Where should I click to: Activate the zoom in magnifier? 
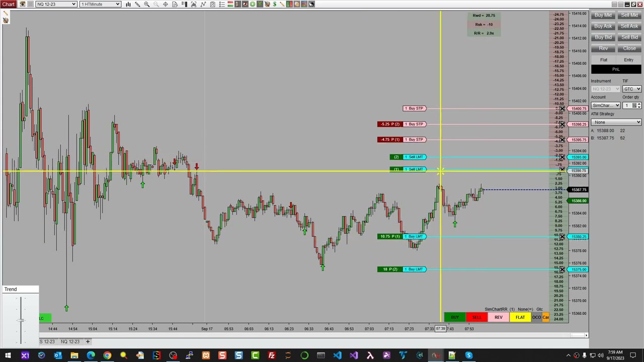point(147,4)
